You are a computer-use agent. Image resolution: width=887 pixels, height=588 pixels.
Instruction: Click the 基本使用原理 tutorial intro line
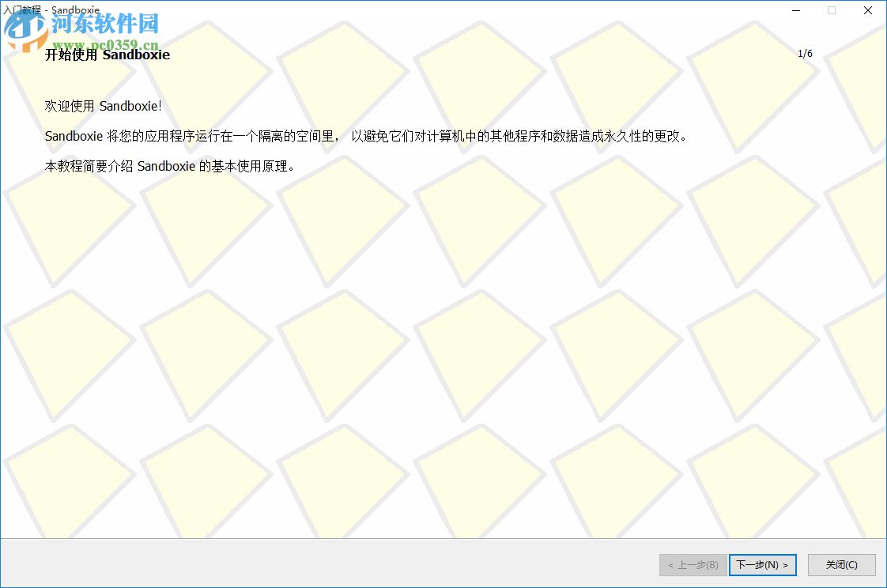pyautogui.click(x=170, y=166)
